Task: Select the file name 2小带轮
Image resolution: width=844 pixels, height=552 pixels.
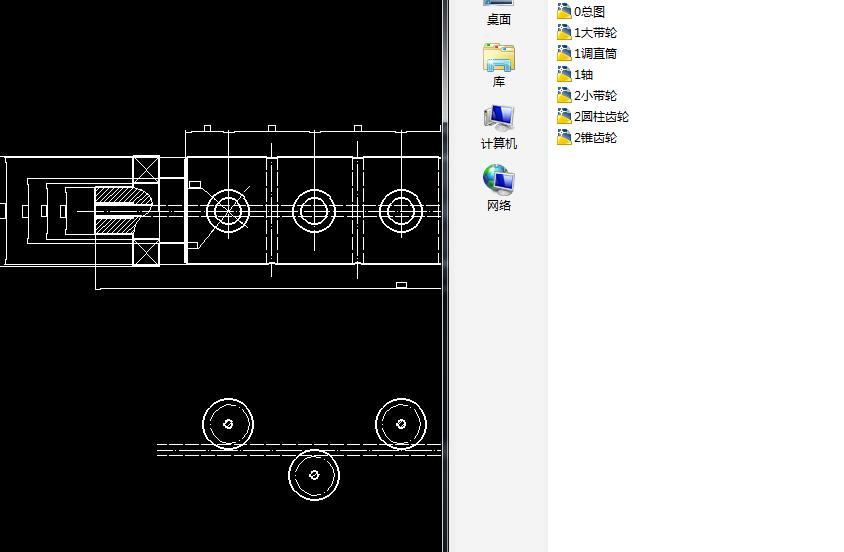Action: point(595,96)
